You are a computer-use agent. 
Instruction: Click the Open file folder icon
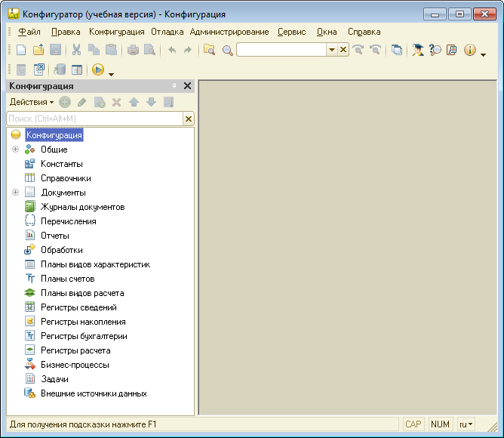pyautogui.click(x=38, y=50)
